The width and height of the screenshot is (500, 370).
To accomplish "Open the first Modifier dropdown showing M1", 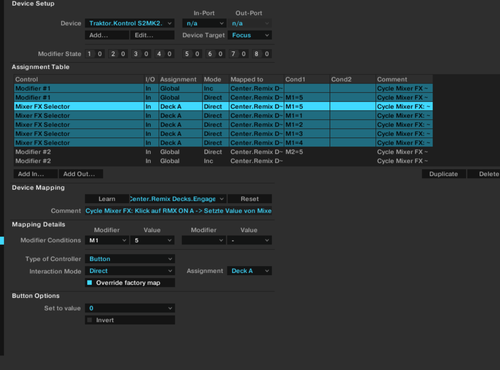I will pos(107,240).
